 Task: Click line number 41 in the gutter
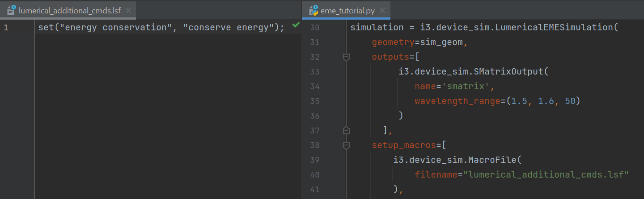(314, 190)
